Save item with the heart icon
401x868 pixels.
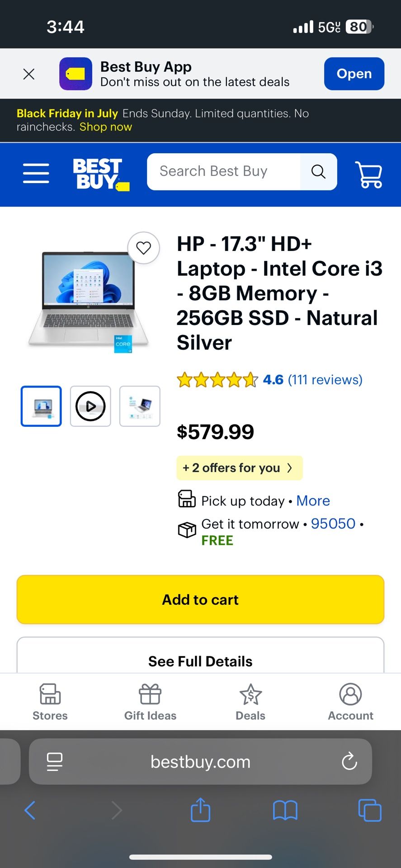coord(144,248)
